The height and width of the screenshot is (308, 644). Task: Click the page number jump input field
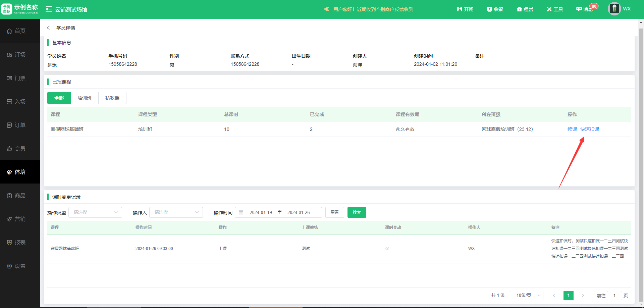[x=614, y=296]
